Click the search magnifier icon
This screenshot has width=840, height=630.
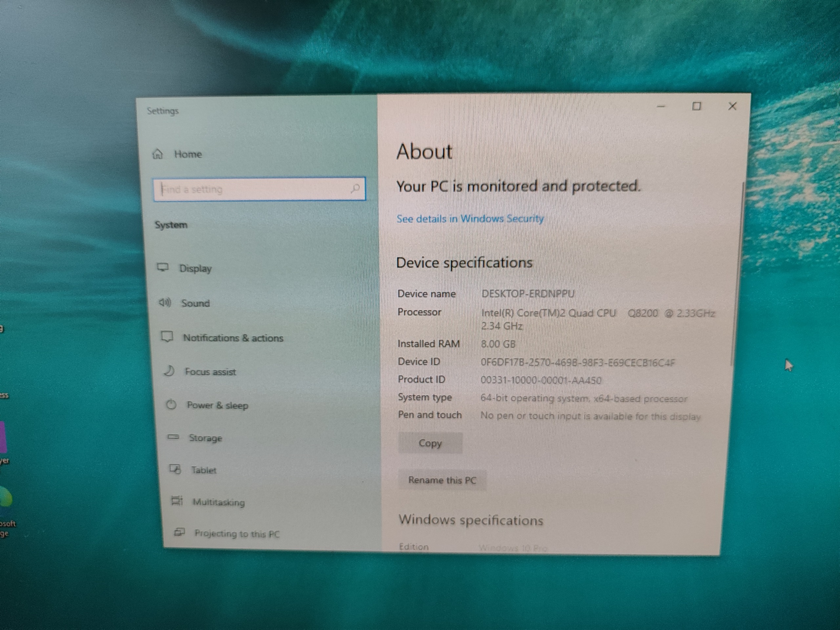click(355, 188)
